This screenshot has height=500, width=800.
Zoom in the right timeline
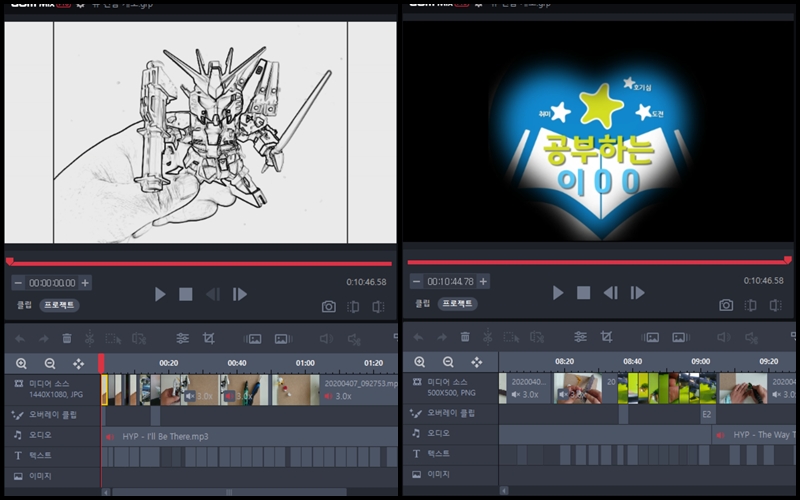click(x=419, y=362)
